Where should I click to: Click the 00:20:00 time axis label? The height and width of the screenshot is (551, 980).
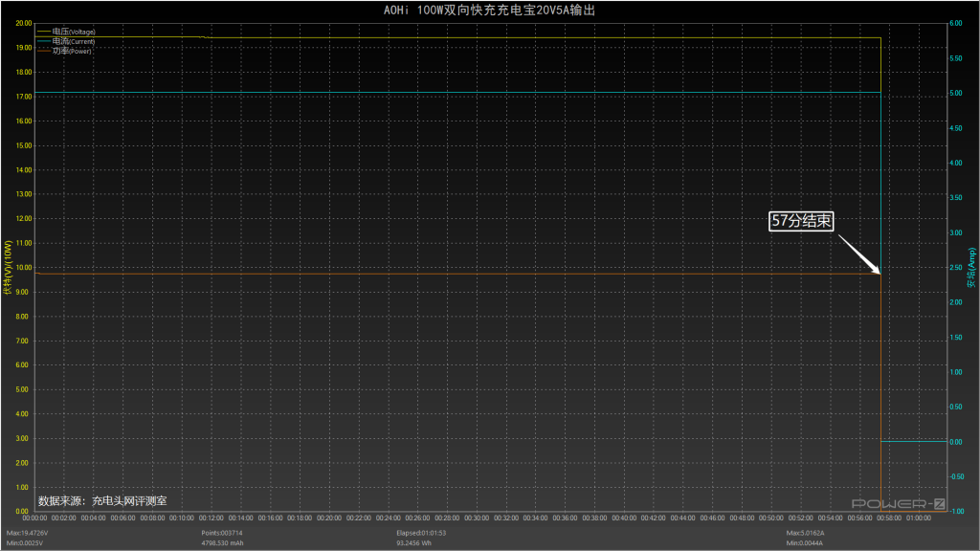click(329, 518)
